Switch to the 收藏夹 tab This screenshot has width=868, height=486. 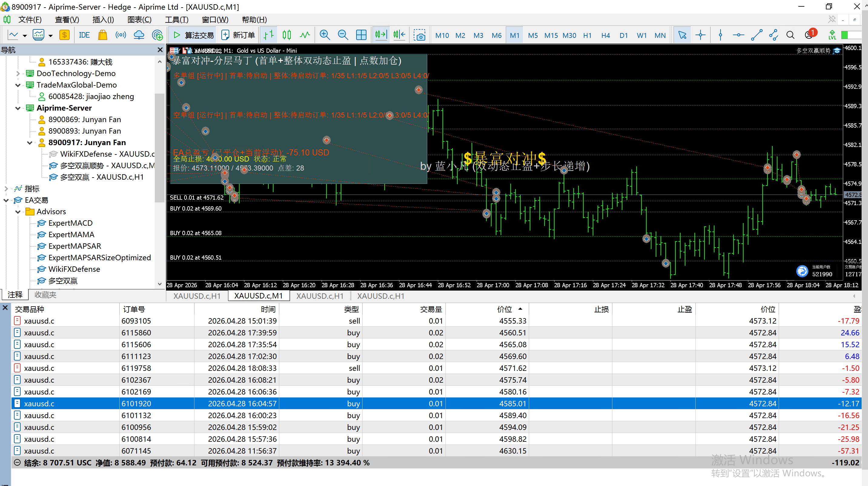tap(45, 295)
